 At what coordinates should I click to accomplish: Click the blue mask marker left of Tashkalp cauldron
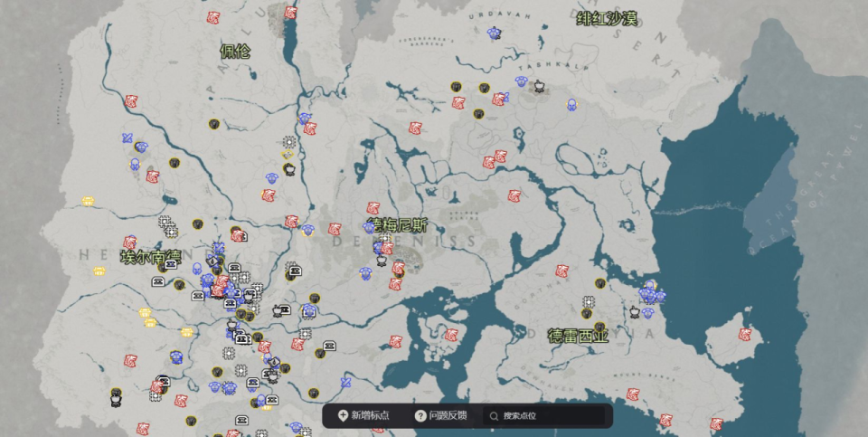[x=521, y=82]
